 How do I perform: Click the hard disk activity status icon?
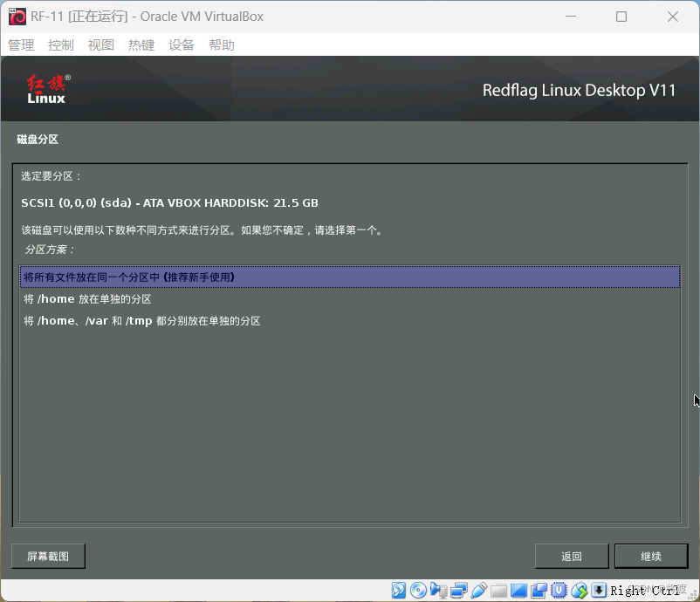click(399, 590)
